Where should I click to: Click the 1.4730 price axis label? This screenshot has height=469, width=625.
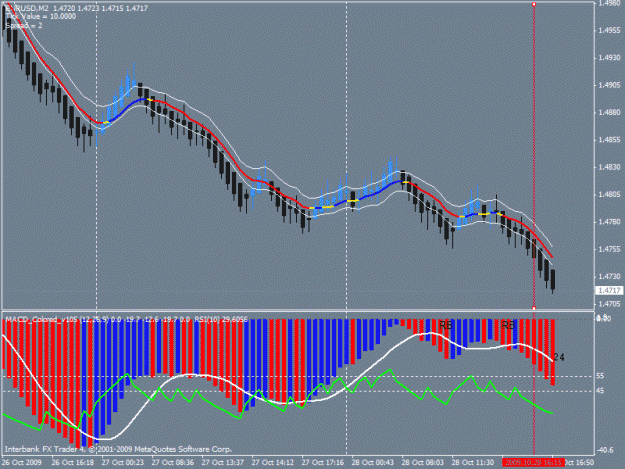pyautogui.click(x=609, y=277)
